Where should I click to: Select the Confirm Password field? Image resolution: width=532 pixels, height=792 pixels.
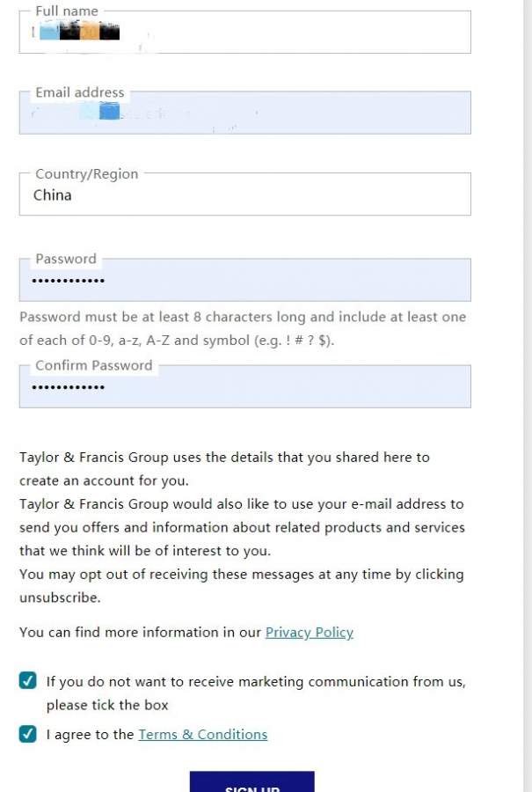point(264,388)
